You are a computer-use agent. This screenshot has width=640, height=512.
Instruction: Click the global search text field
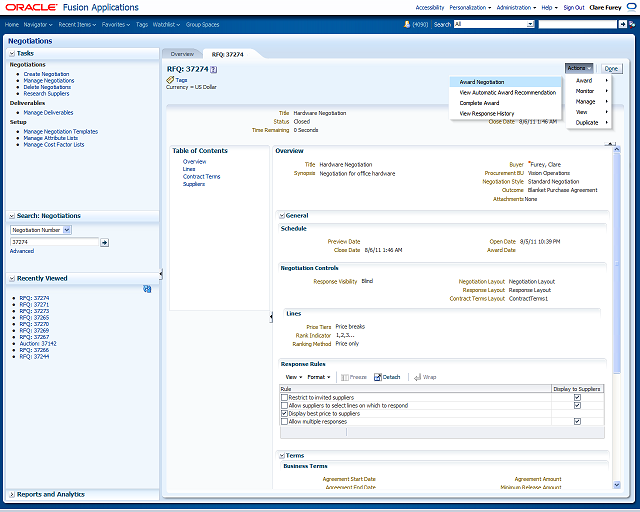[577, 24]
